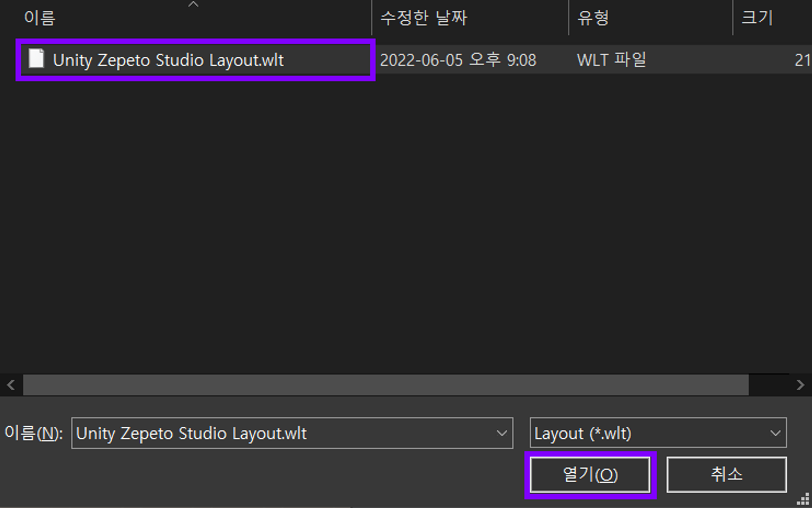
Task: Sort files by the 이름 column header
Action: point(40,18)
